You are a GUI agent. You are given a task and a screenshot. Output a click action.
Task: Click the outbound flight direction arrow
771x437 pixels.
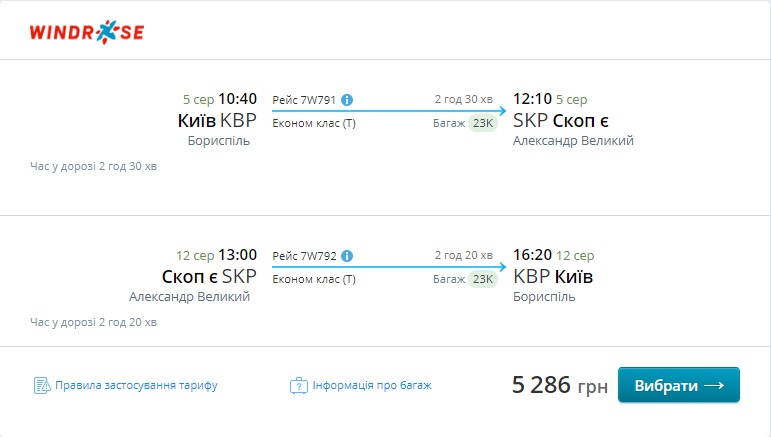(390, 111)
